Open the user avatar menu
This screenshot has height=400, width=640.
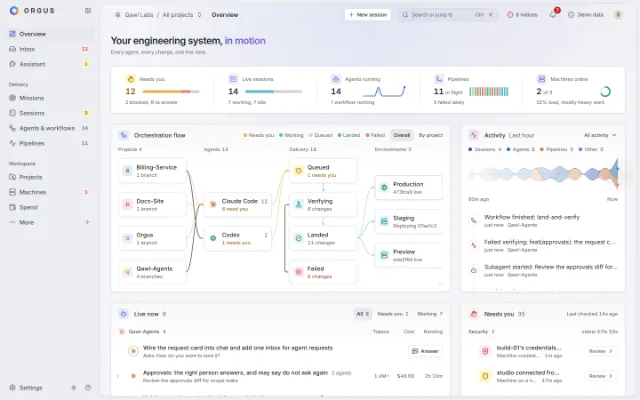(618, 15)
